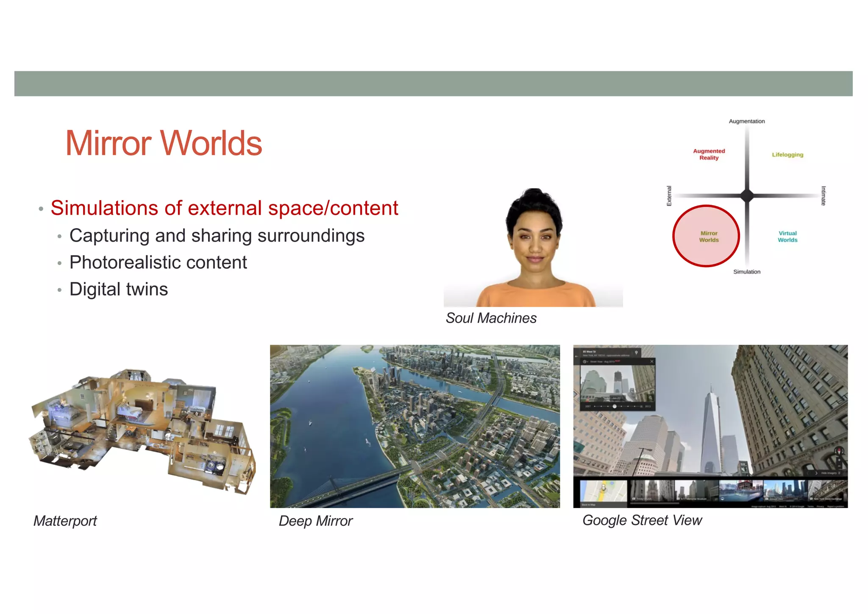The width and height of the screenshot is (868, 614).
Task: Click the Deep Mirror city aerial image
Action: pos(415,426)
